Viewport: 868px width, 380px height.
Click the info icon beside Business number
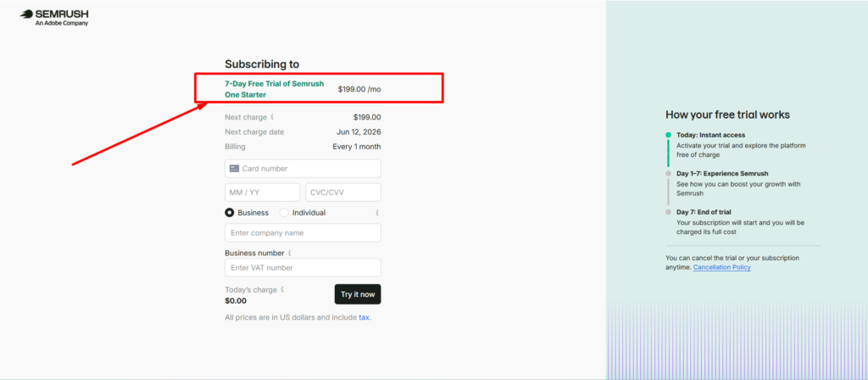(x=290, y=253)
